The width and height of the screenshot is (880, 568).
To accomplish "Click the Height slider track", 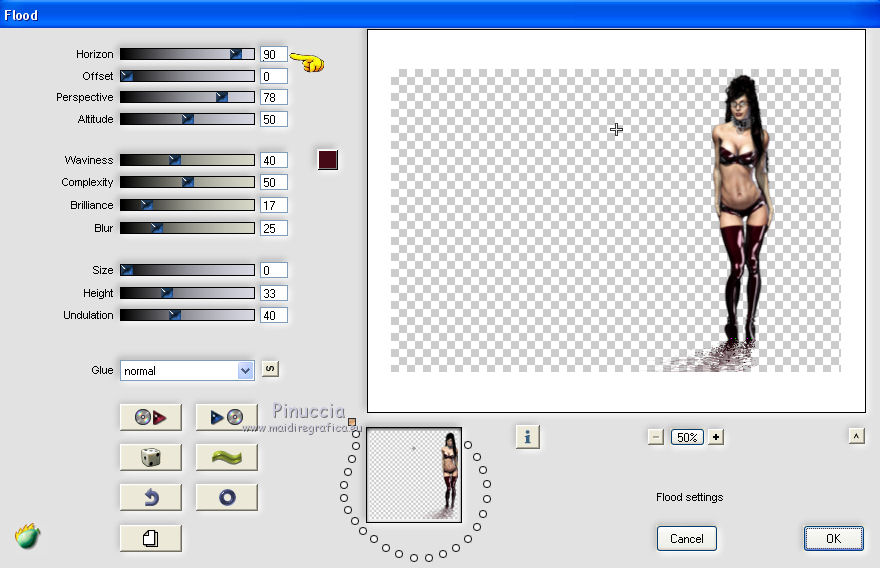I will 187,293.
